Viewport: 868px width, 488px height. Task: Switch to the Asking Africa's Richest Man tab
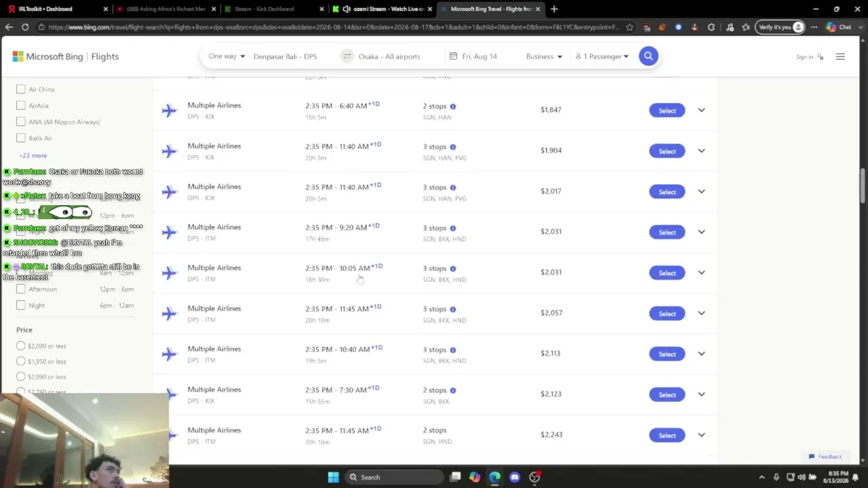point(165,9)
